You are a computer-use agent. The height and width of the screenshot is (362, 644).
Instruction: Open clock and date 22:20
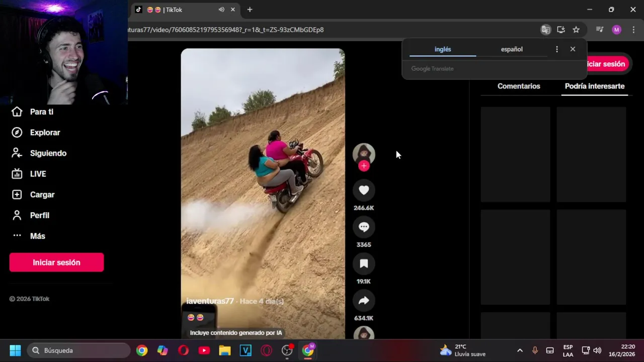pyautogui.click(x=622, y=350)
